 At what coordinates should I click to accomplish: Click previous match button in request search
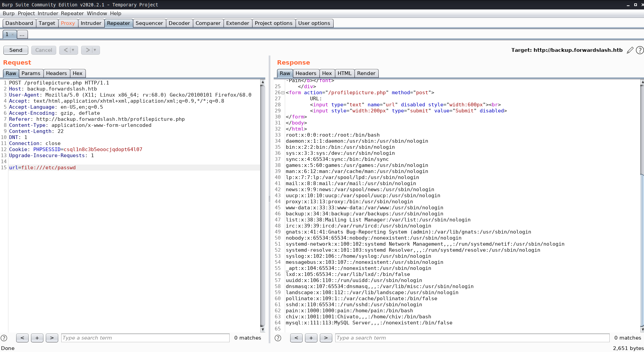click(x=22, y=338)
